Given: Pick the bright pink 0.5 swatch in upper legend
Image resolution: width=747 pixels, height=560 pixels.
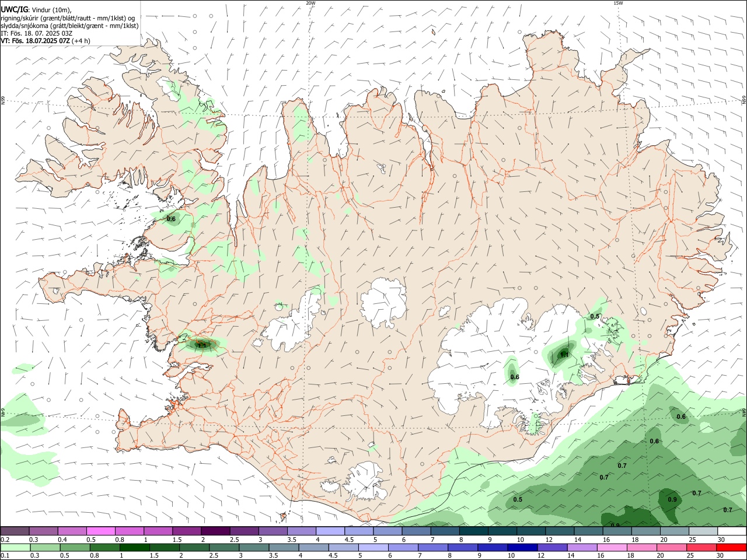Looking at the screenshot, I should coord(100,531).
